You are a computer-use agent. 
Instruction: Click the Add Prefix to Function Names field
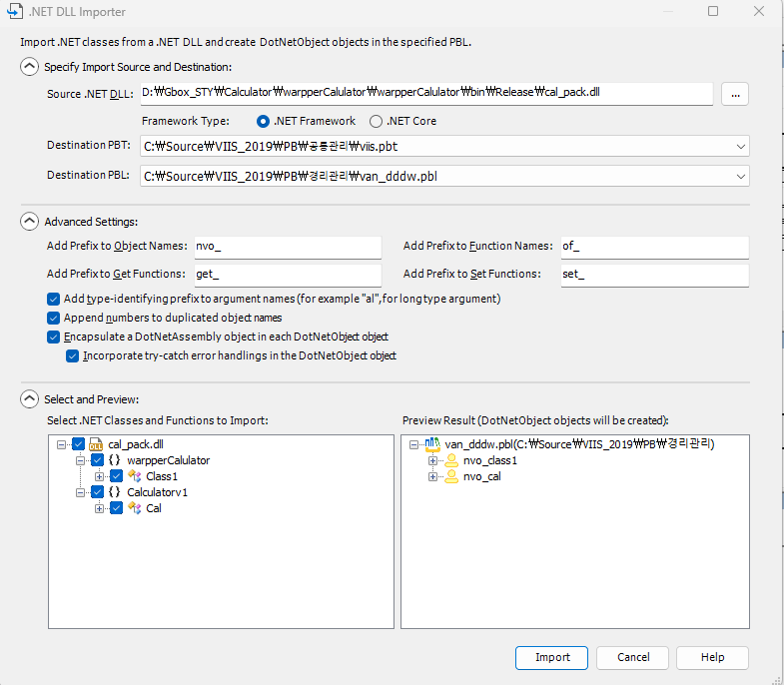655,247
